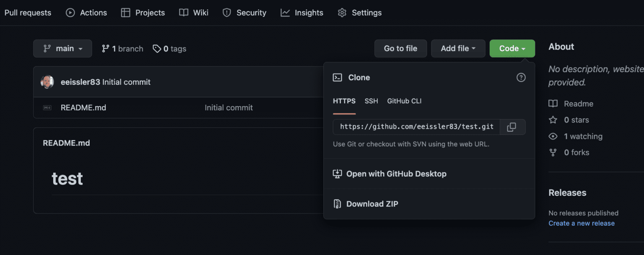Select the Security shield icon in navigation
Viewport: 644px width, 255px height.
click(x=226, y=13)
